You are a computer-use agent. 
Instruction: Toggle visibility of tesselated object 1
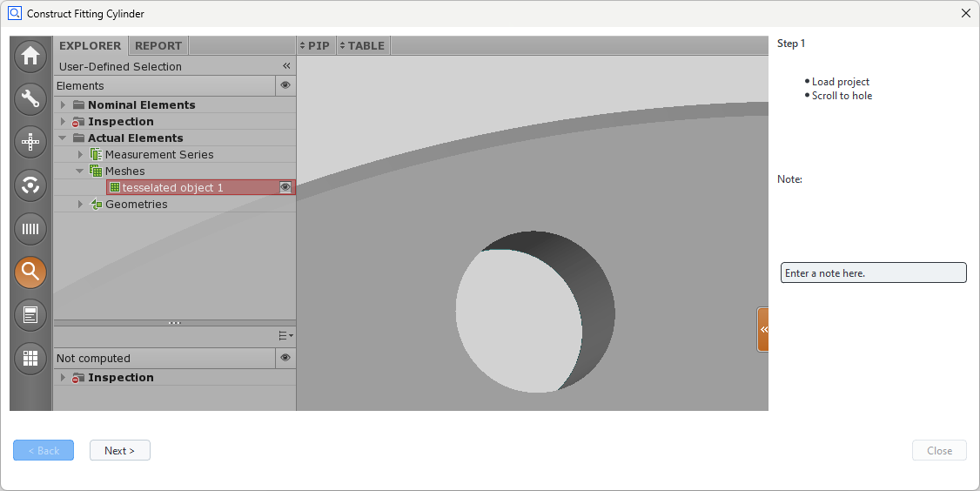(285, 187)
